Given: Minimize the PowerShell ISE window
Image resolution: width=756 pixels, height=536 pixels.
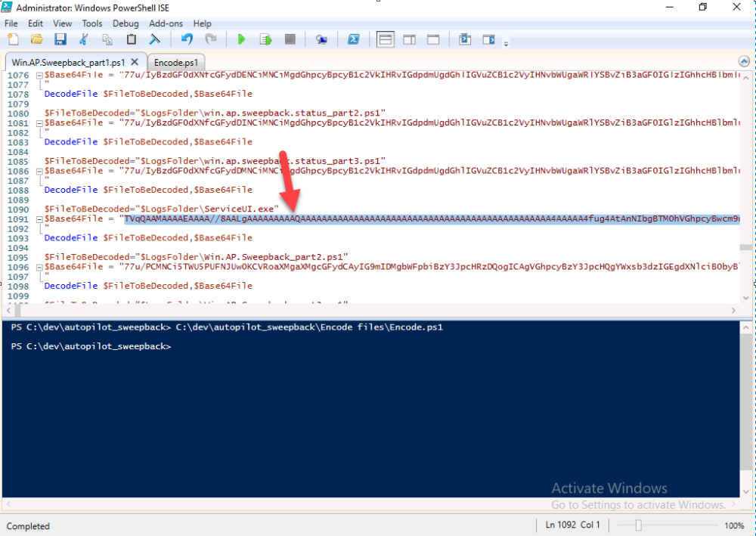Looking at the screenshot, I should point(669,7).
